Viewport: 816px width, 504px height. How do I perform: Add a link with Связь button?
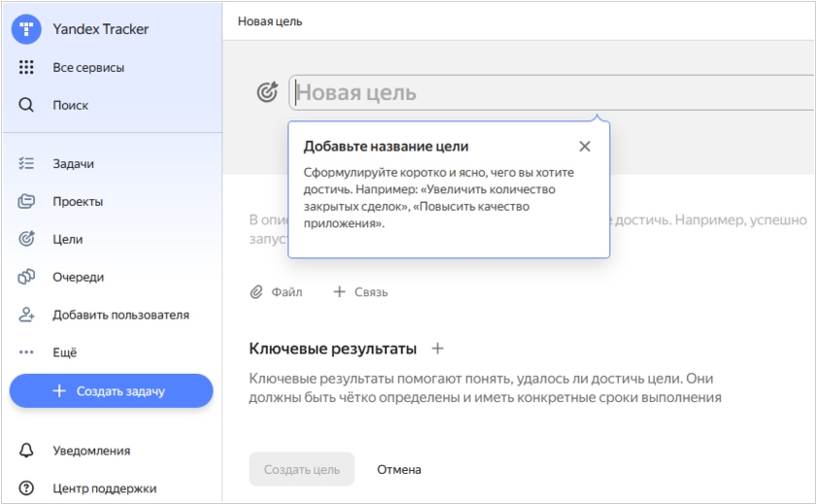point(360,291)
